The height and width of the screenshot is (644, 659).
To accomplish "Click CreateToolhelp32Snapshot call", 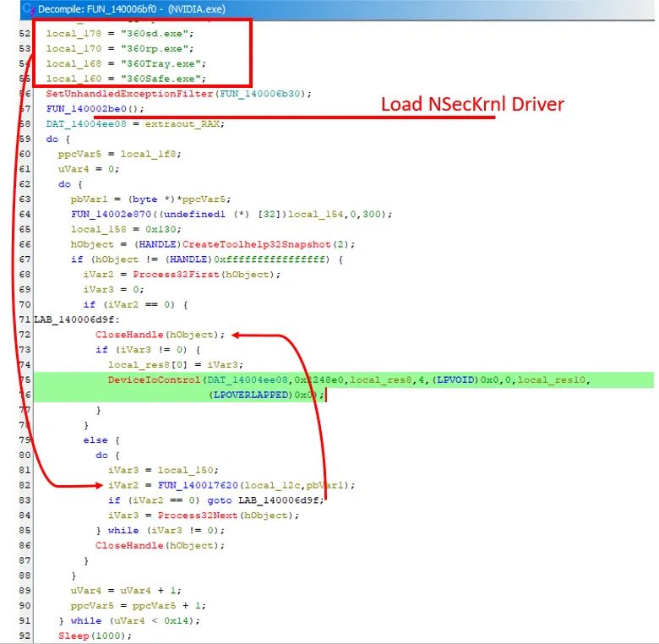I will 256,244.
